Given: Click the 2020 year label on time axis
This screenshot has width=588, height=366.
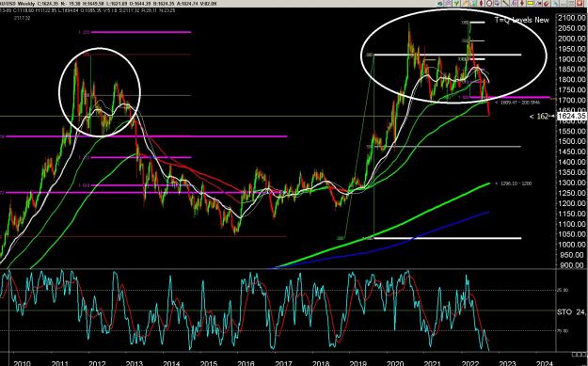Looking at the screenshot, I should [x=395, y=362].
